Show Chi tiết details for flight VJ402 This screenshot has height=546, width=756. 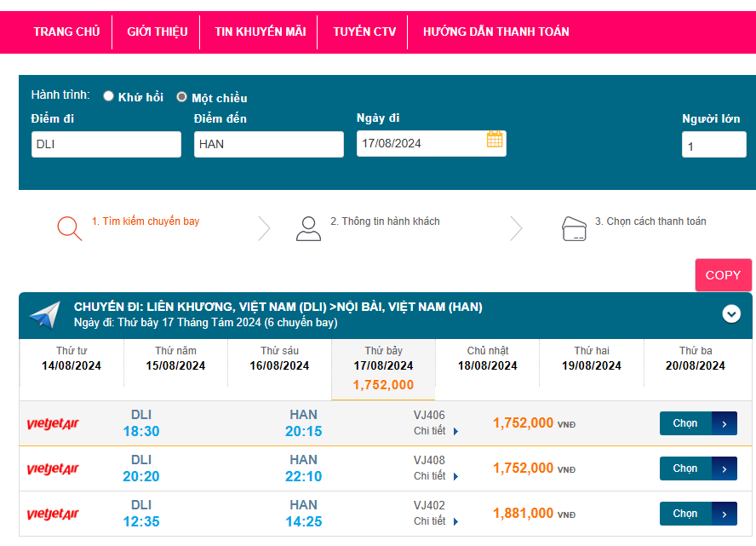[436, 521]
